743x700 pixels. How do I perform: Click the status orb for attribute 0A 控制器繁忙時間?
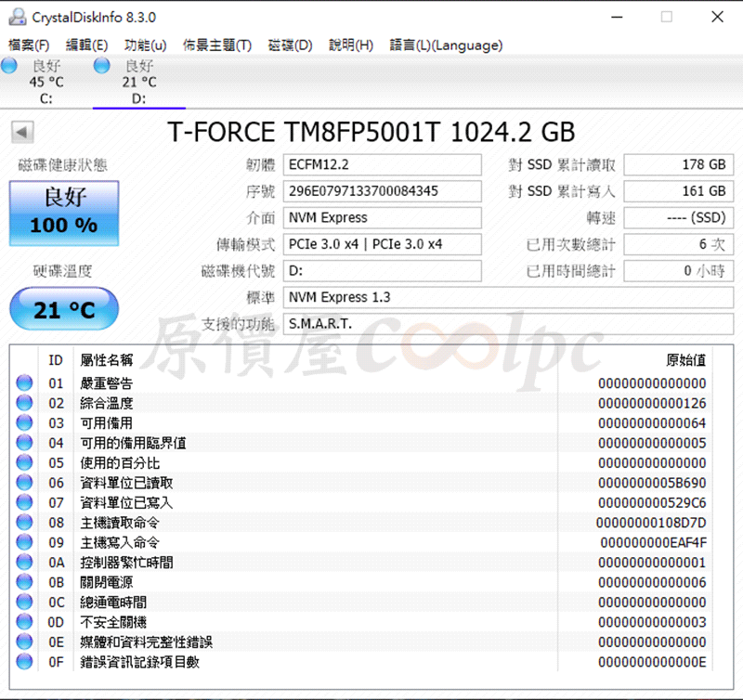24,562
